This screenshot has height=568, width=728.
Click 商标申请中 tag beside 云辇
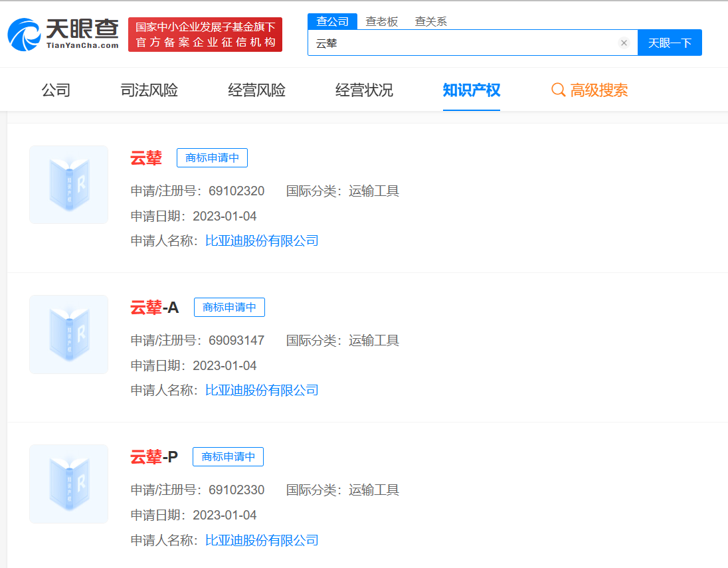tap(212, 158)
